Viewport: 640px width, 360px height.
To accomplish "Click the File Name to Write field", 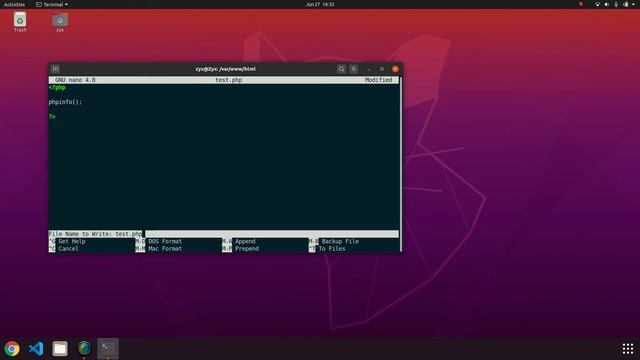I will pos(224,234).
